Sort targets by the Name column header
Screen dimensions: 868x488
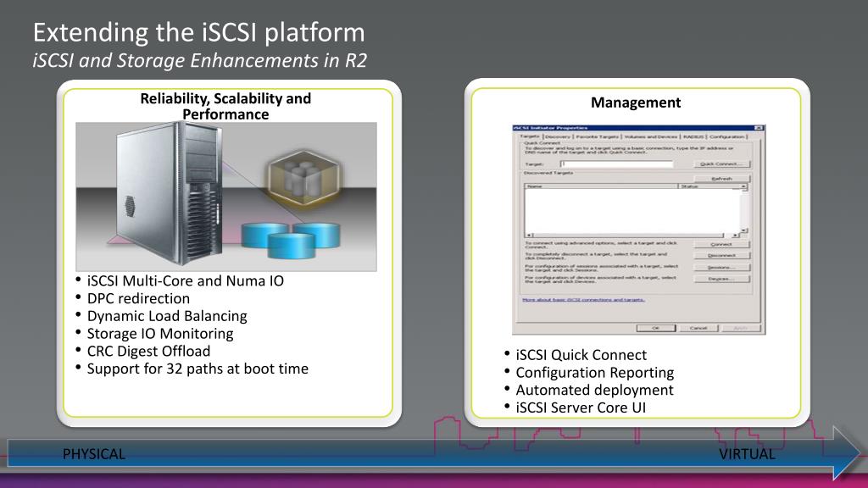(601, 186)
